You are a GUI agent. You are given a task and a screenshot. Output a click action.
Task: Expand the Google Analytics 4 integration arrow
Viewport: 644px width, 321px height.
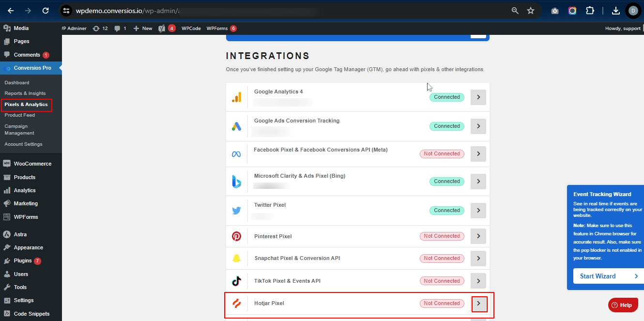point(478,97)
